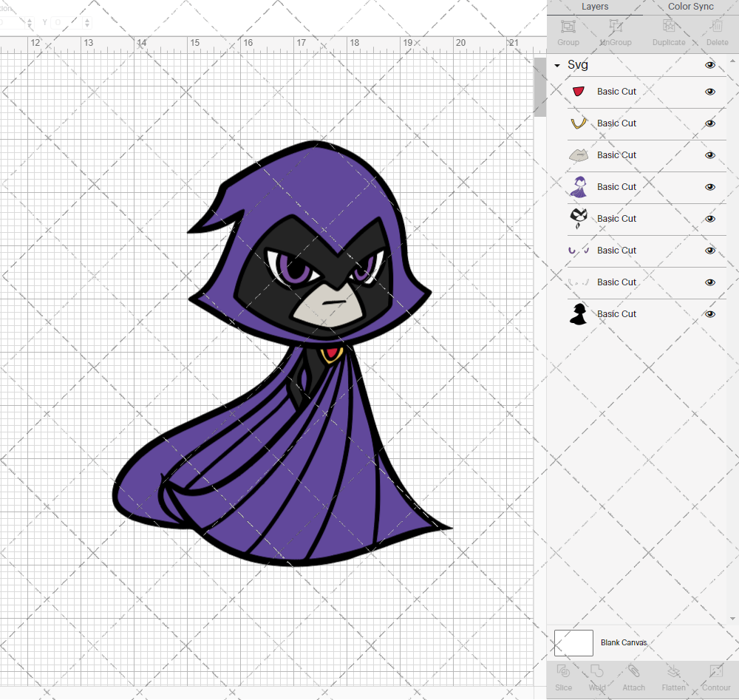The image size is (739, 700).
Task: Hide the red gem Basic Cut layer
Action: point(709,92)
